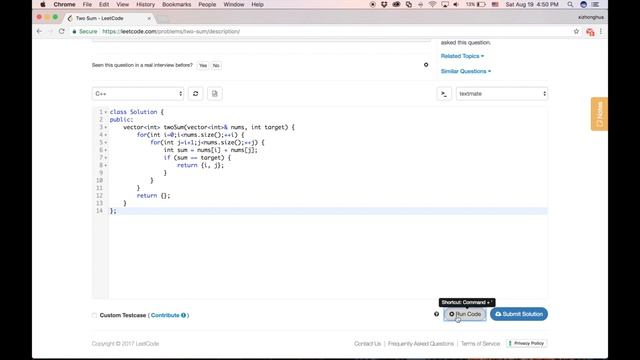The width and height of the screenshot is (640, 360).
Task: Place cursor on line 12 return statement
Action: (x=153, y=196)
